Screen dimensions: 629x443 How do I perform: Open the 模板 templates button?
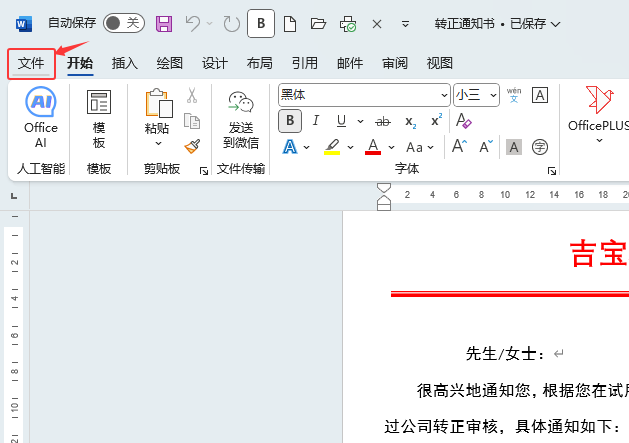coord(99,119)
